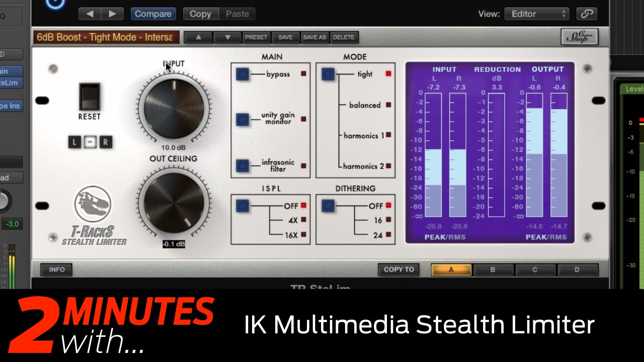Image resolution: width=644 pixels, height=362 pixels.
Task: Switch to snapshot D
Action: tap(577, 269)
